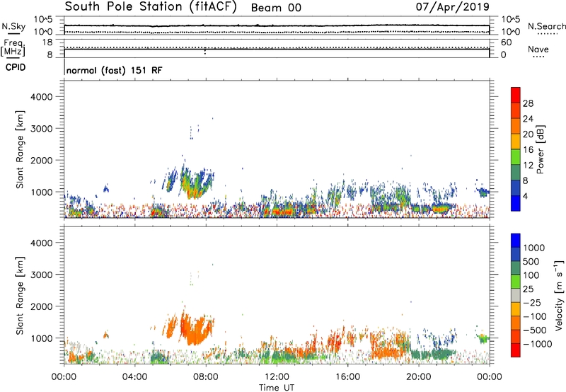566x392 pixels.
Task: Click the gray segment of the velocity color bar
Action: [516, 295]
